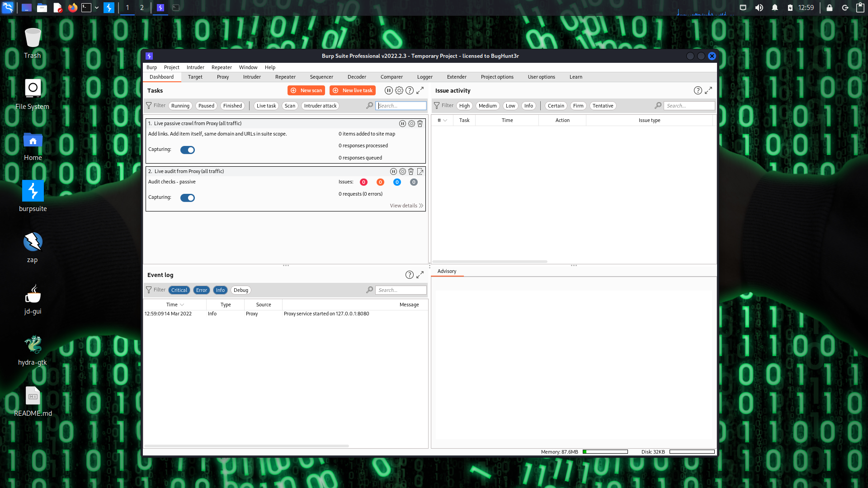Toggle the Intruder attack filter button
Image resolution: width=868 pixels, height=488 pixels.
(320, 106)
